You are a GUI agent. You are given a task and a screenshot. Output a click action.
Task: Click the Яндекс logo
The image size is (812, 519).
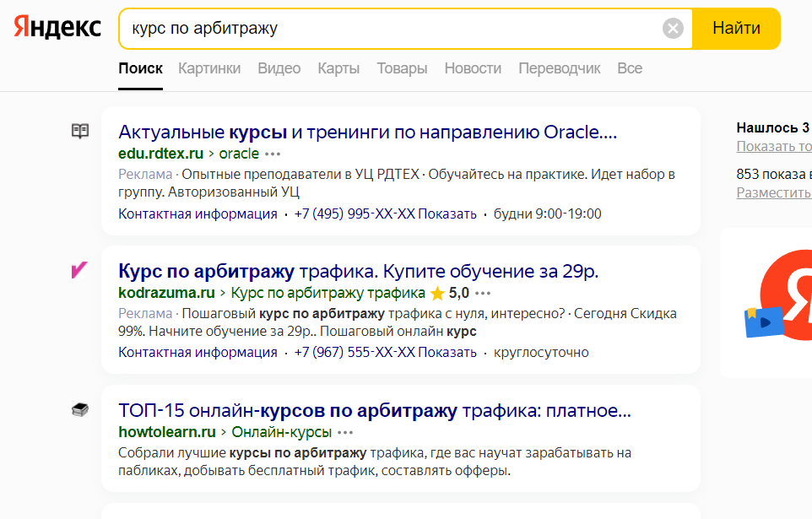57,27
